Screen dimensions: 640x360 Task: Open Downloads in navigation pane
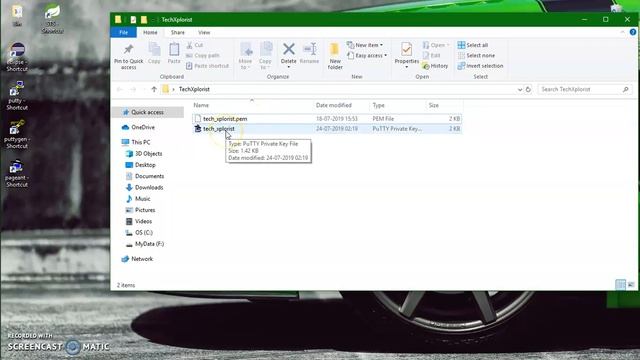(149, 187)
